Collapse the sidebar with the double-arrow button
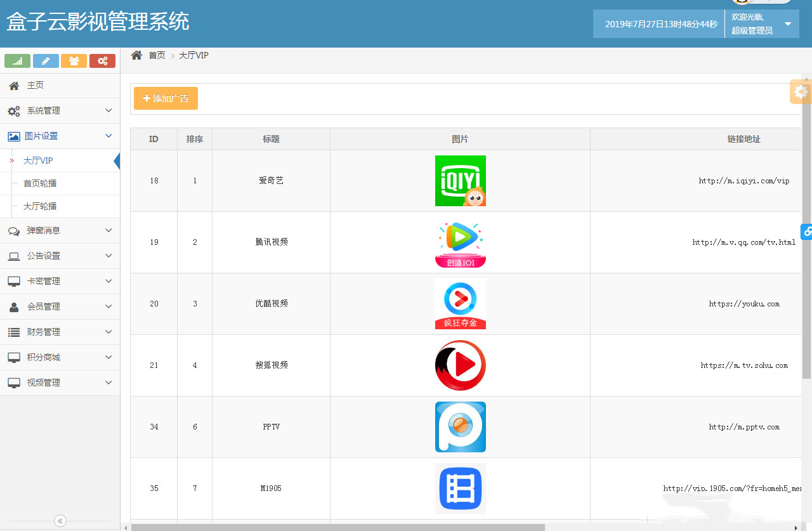The width and height of the screenshot is (812, 531). coord(60,521)
